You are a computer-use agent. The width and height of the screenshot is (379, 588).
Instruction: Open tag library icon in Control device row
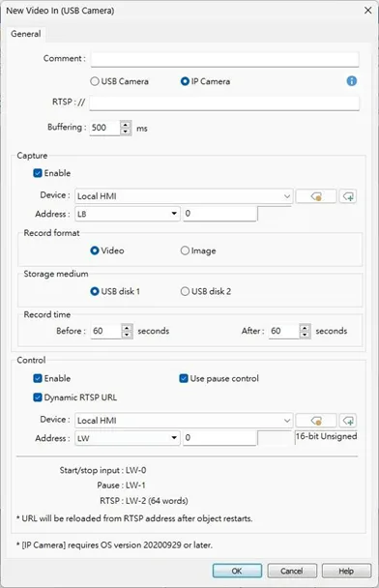(316, 421)
